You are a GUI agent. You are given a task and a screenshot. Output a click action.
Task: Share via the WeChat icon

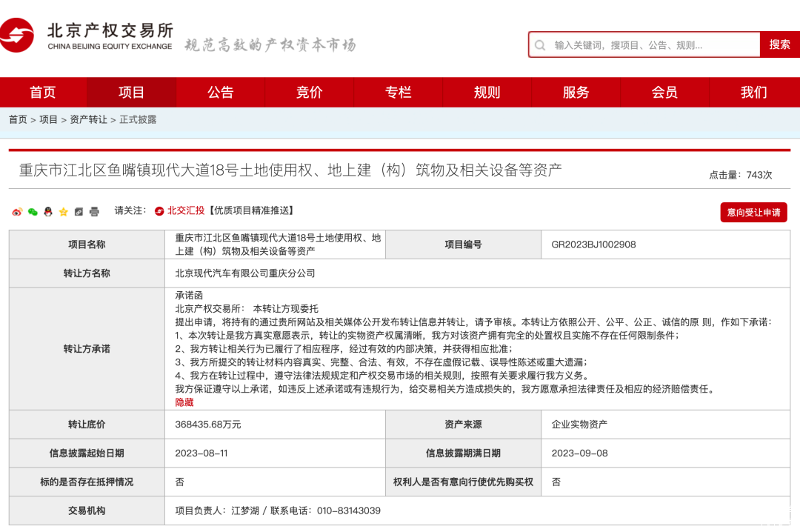pos(33,212)
